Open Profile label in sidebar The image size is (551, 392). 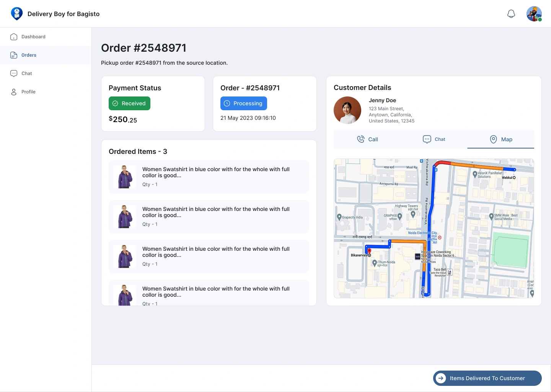[28, 92]
